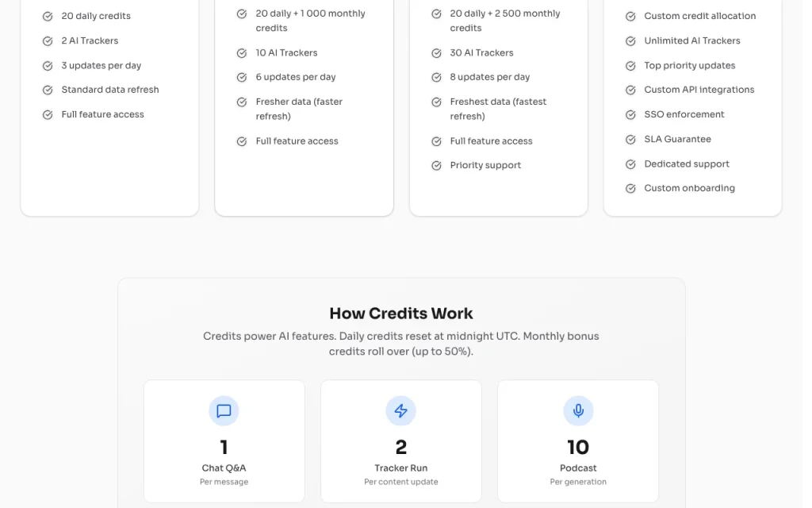Click the "Per message" caption
Image resolution: width=812 pixels, height=508 pixels.
tap(224, 482)
